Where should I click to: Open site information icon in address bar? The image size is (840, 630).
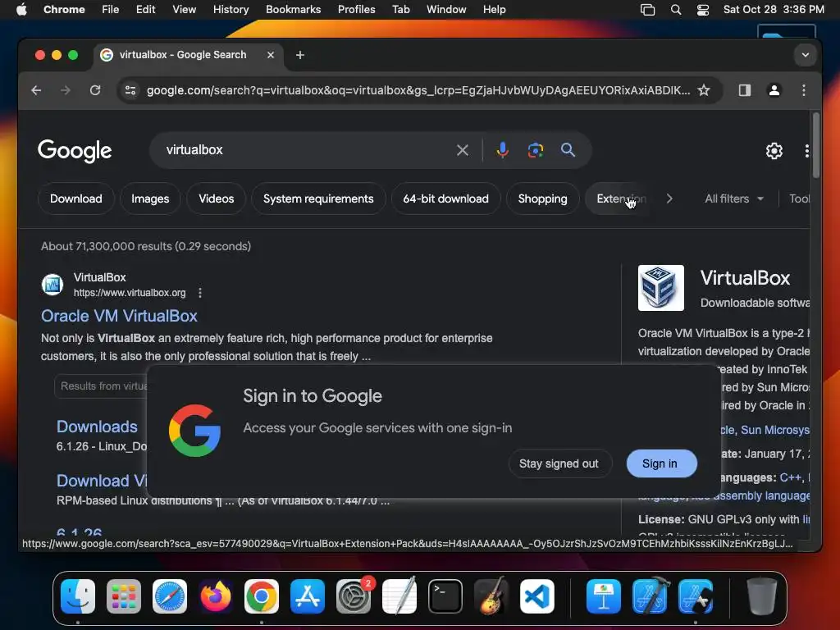[x=130, y=90]
